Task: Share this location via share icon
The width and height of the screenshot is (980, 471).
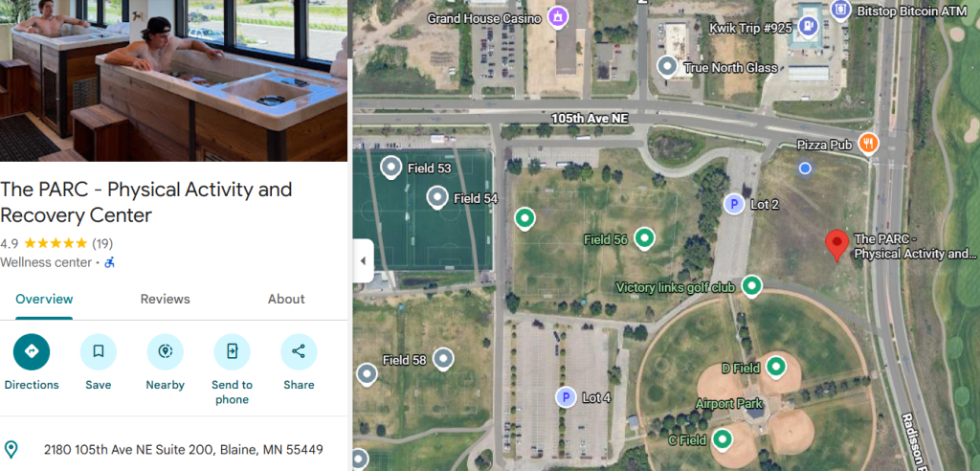Action: click(x=299, y=352)
